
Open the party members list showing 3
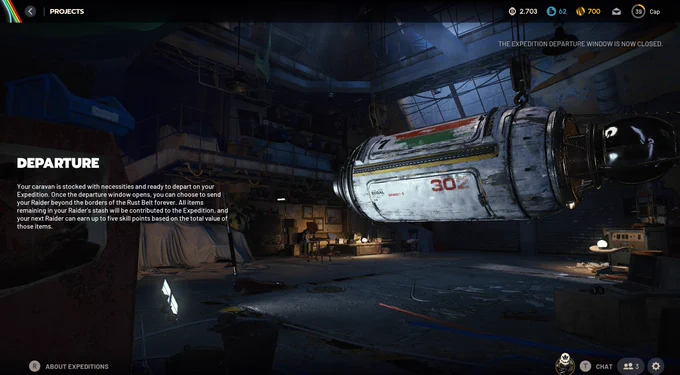[631, 366]
